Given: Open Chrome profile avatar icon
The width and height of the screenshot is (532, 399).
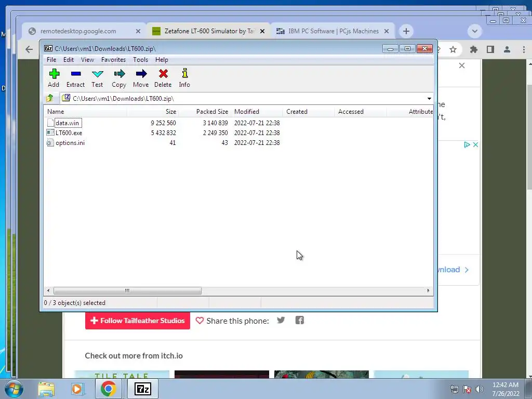Looking at the screenshot, I should [507, 49].
